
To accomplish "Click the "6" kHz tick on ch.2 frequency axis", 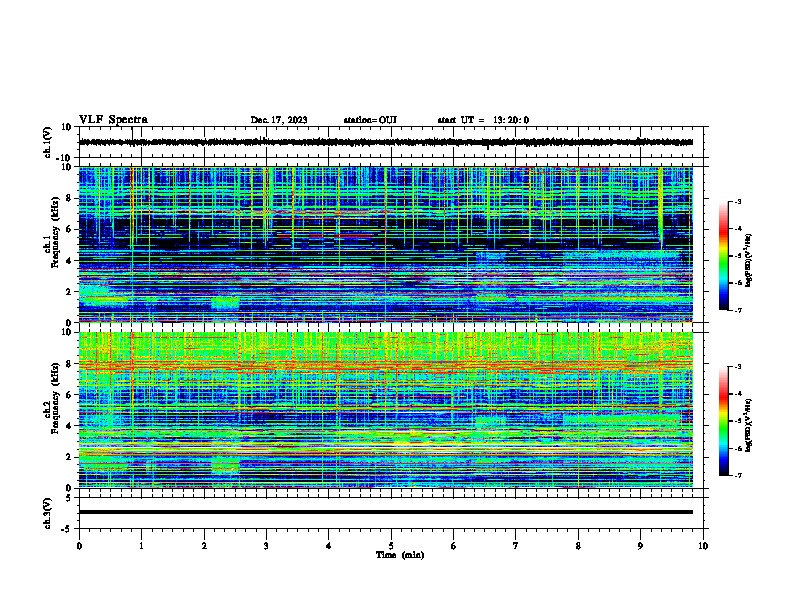I will 70,395.
